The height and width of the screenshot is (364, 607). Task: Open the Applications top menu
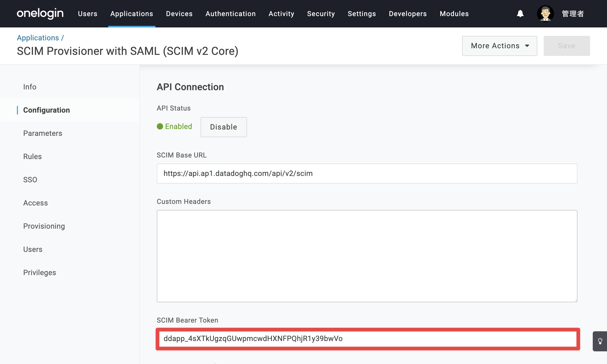point(132,14)
